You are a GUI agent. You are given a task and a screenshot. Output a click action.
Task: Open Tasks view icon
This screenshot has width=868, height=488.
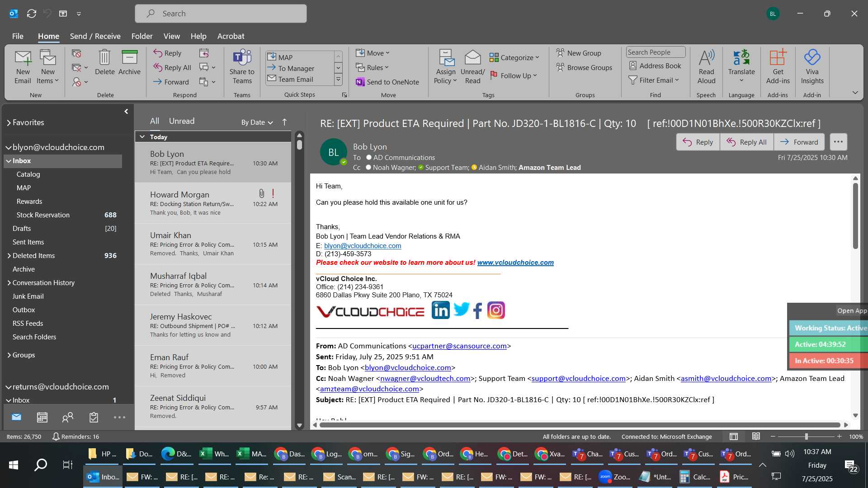pos(94,417)
